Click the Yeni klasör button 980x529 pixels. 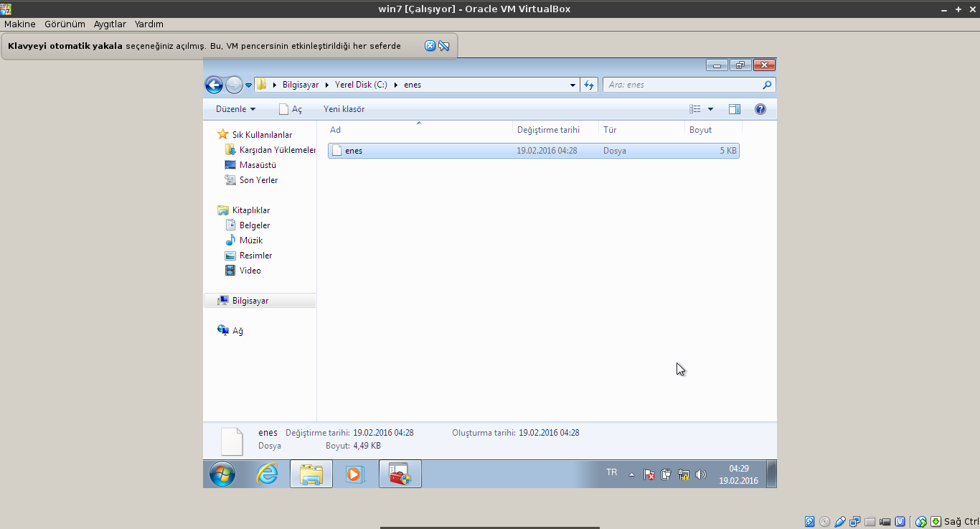pos(344,108)
